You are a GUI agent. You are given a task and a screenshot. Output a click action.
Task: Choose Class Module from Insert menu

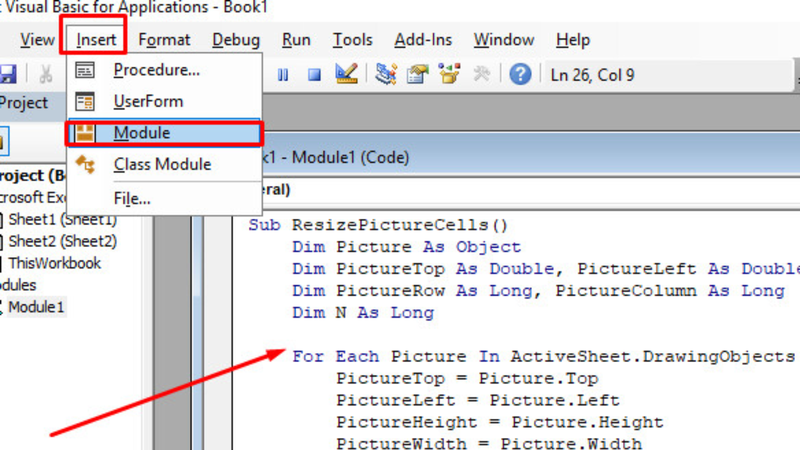coord(164,164)
